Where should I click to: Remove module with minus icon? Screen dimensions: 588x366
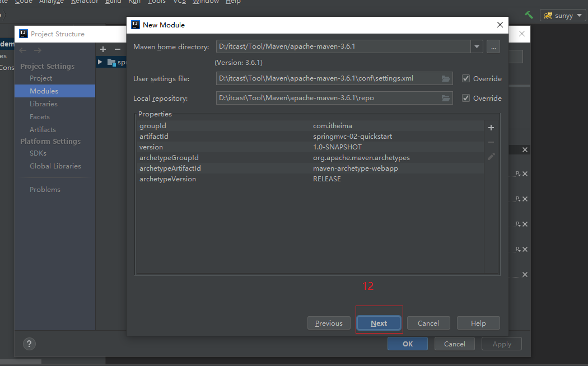click(x=117, y=49)
